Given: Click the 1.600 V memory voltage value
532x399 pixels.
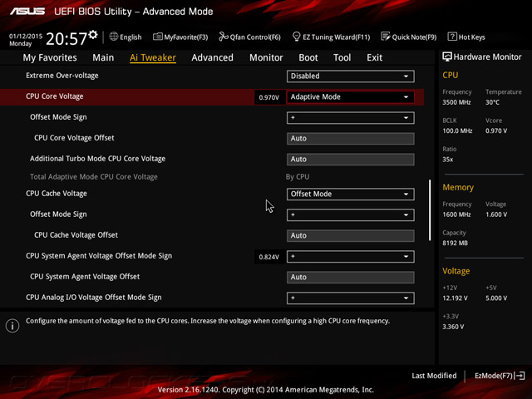Looking at the screenshot, I should point(496,214).
